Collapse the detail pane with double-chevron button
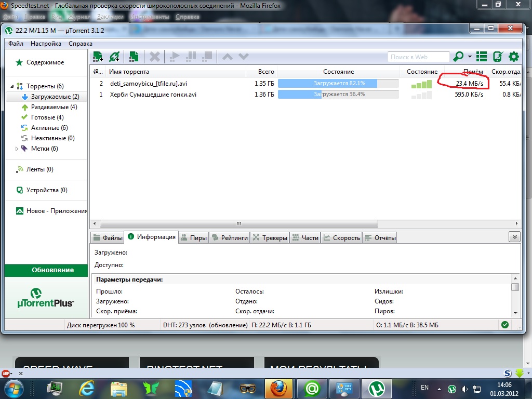Screen dimensions: 532x399 click(514, 237)
